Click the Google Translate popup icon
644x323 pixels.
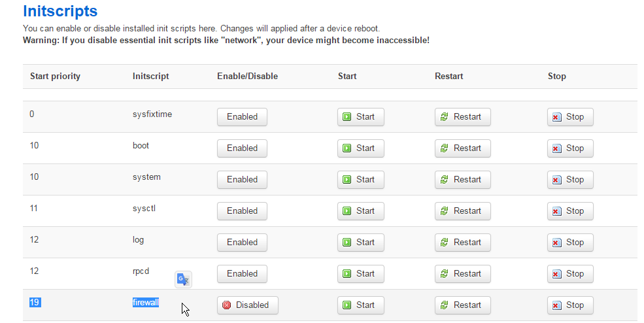pyautogui.click(x=183, y=280)
